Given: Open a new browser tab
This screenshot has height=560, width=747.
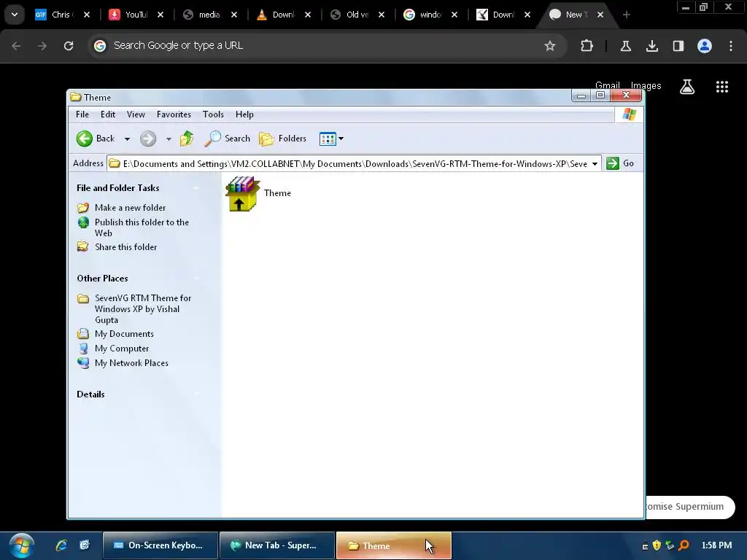Looking at the screenshot, I should pos(627,15).
